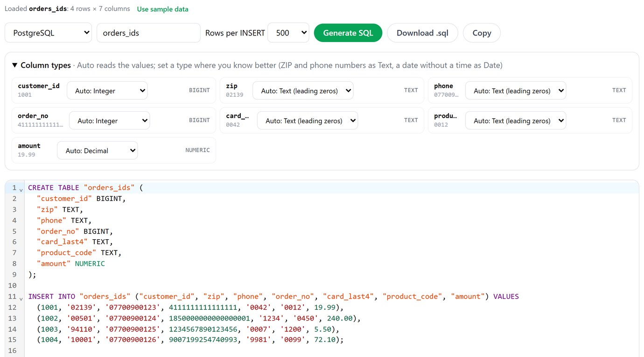Download the .sql file
The width and height of the screenshot is (644, 357).
pos(422,33)
